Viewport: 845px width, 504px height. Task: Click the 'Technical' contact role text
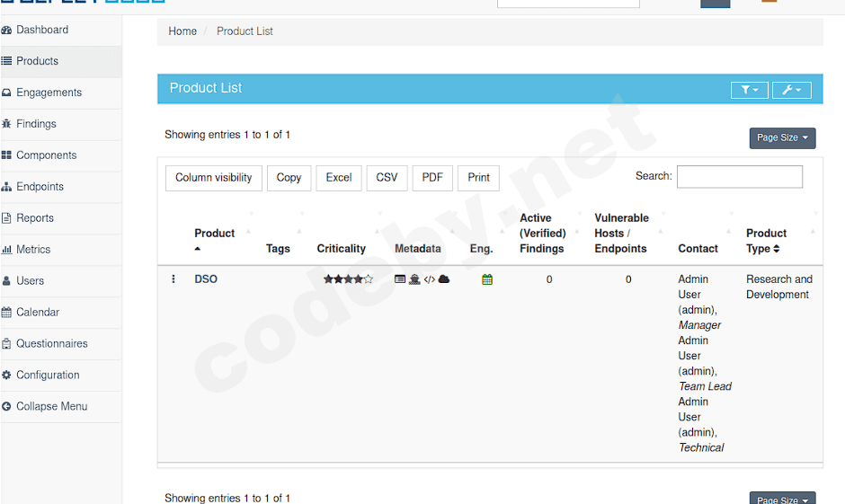[x=701, y=447]
